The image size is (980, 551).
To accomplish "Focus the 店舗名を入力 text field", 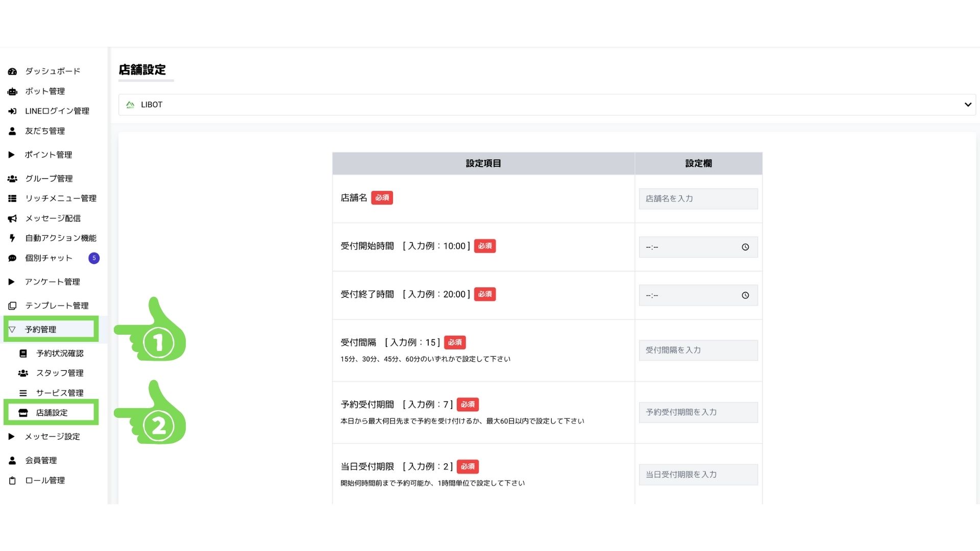I will [698, 199].
